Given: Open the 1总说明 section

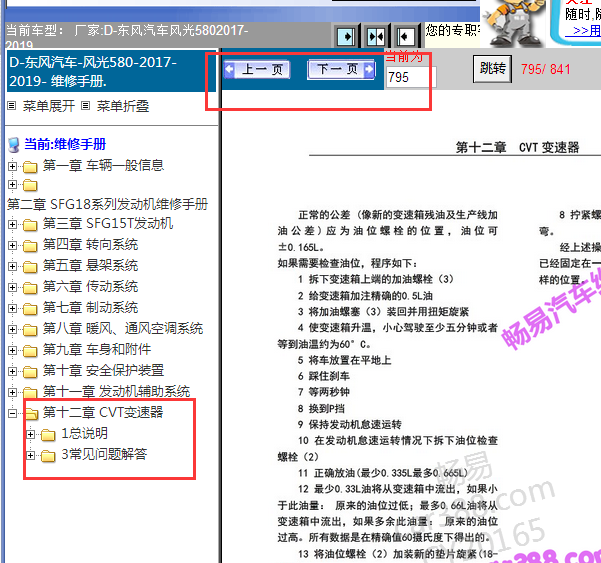Looking at the screenshot, I should [85, 433].
